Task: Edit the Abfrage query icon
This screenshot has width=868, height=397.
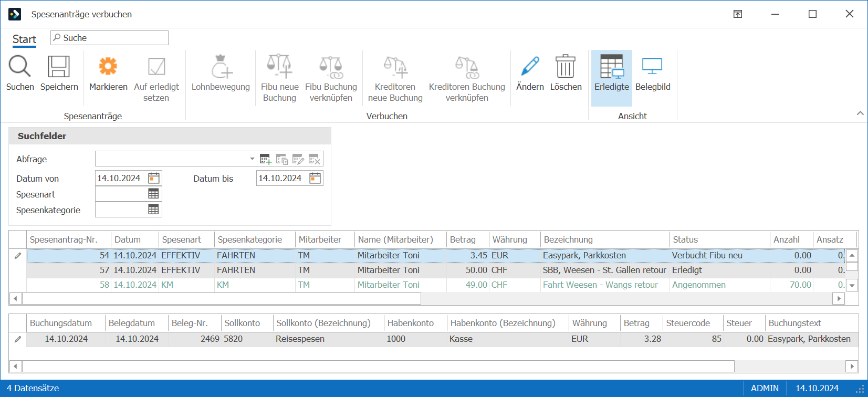Action: [x=298, y=159]
